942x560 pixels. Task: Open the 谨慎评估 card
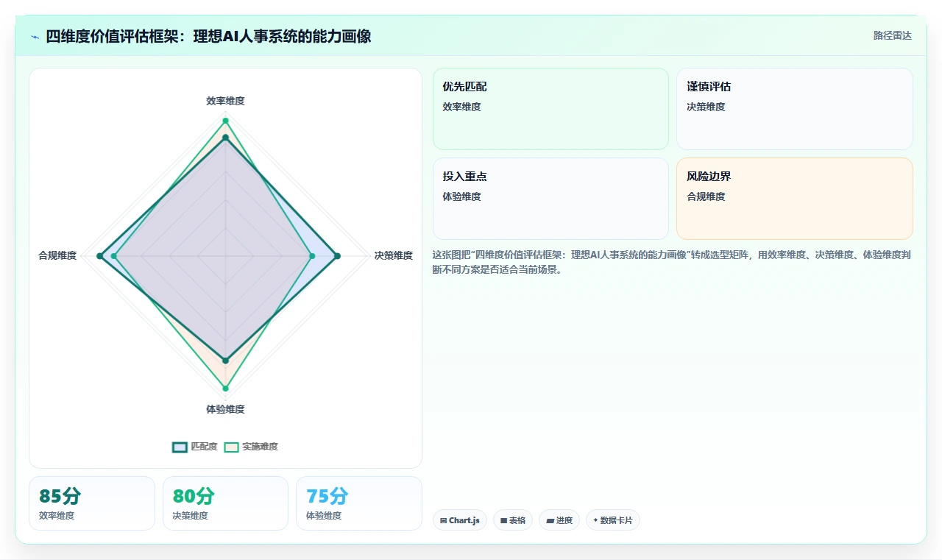tap(795, 109)
